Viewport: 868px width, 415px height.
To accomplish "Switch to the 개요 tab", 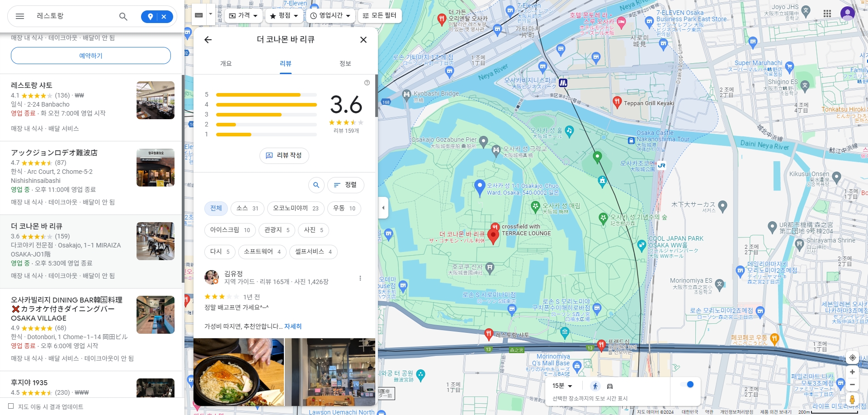I will coord(226,64).
